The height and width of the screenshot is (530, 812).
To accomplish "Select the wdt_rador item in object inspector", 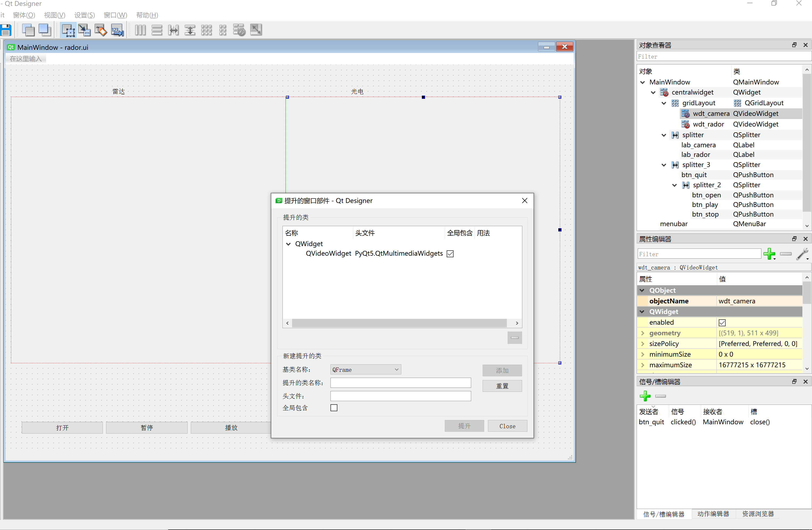I will click(x=709, y=124).
